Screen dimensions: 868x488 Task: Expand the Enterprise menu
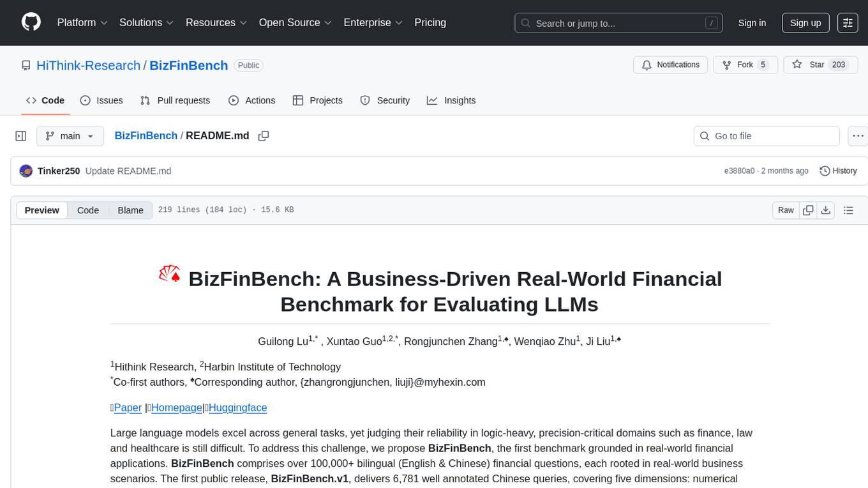tap(373, 22)
